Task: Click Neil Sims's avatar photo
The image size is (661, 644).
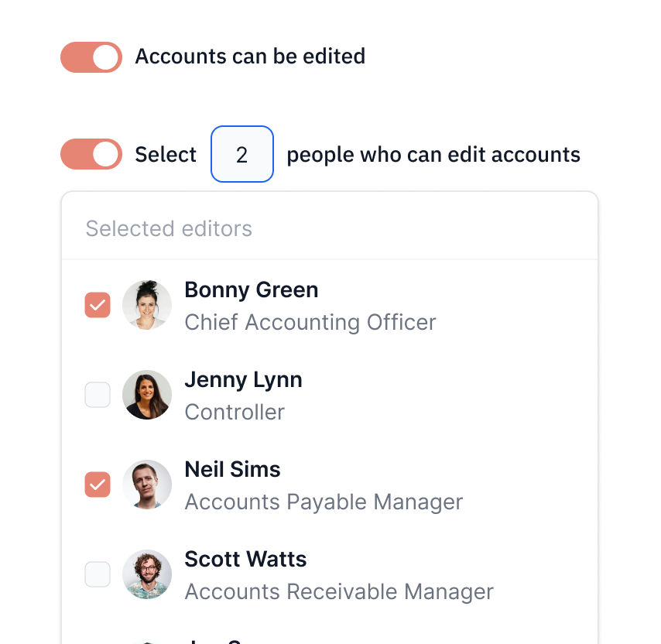Action: click(146, 485)
